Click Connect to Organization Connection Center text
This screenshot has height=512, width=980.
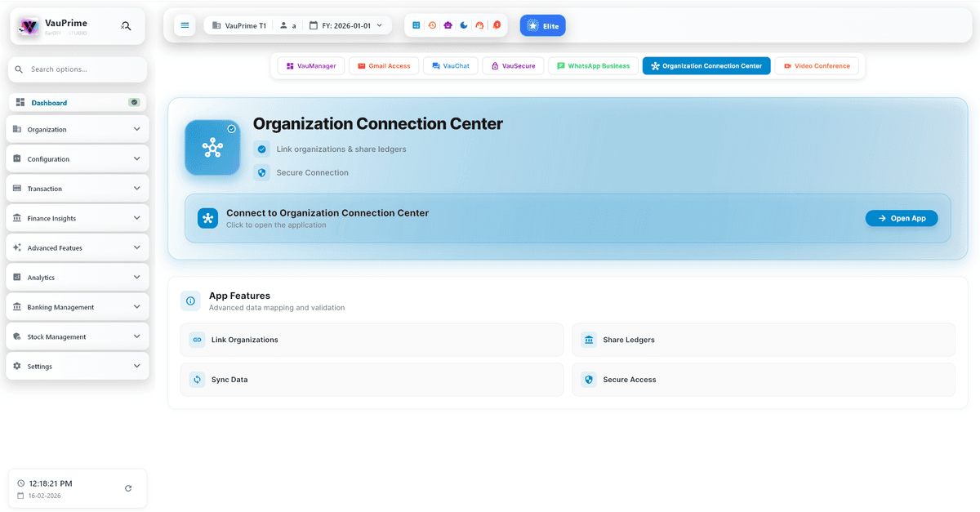click(327, 213)
